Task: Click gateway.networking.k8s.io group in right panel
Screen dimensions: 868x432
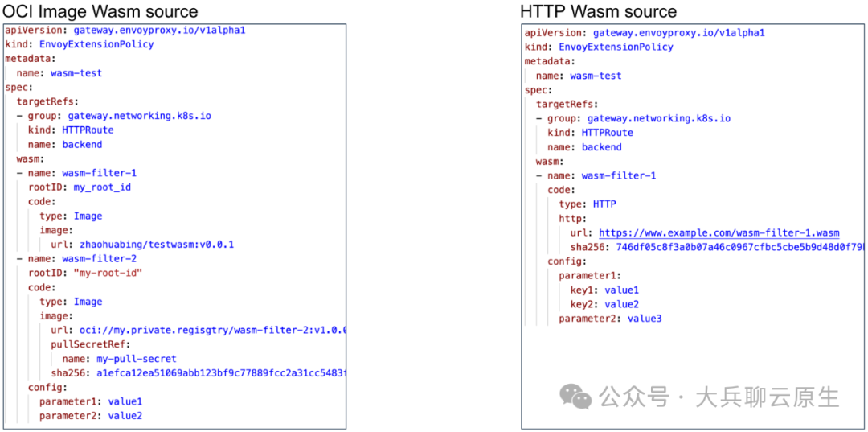Action: click(x=659, y=118)
